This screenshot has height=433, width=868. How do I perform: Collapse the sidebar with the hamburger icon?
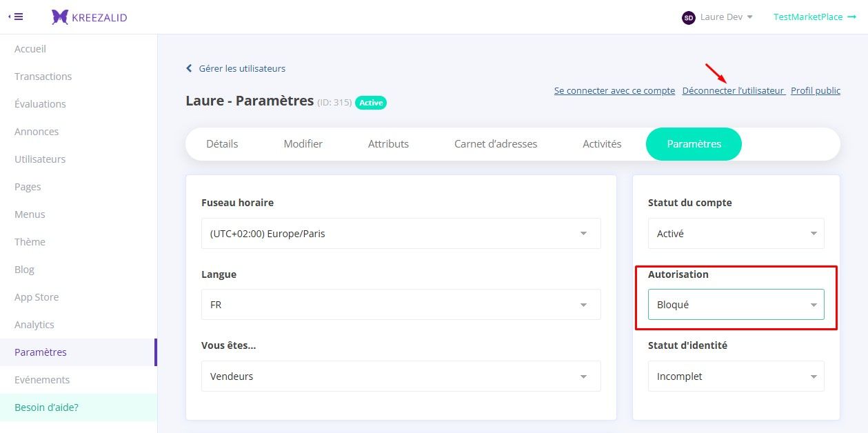tap(16, 17)
